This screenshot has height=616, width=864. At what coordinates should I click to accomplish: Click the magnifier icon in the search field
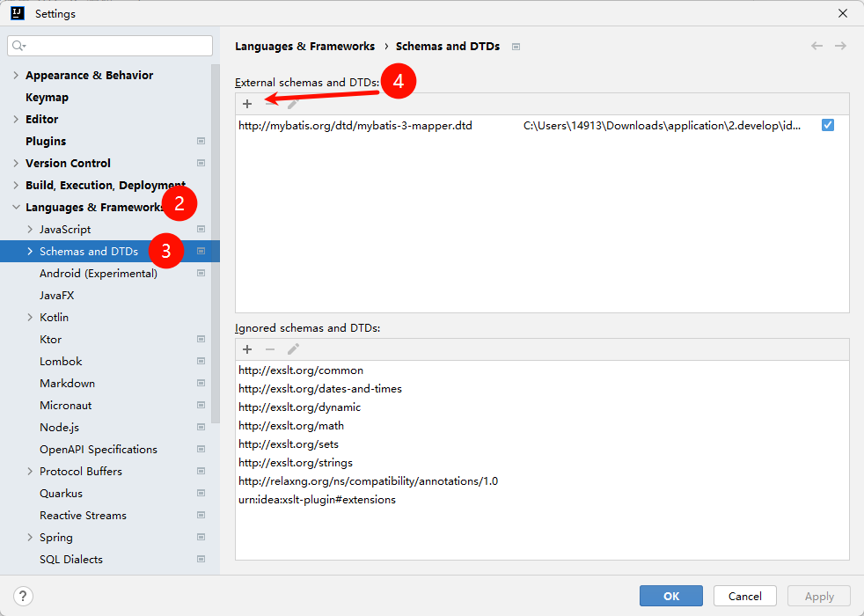(x=18, y=45)
